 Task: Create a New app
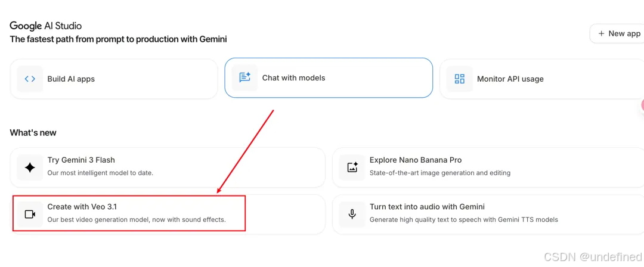coord(617,34)
